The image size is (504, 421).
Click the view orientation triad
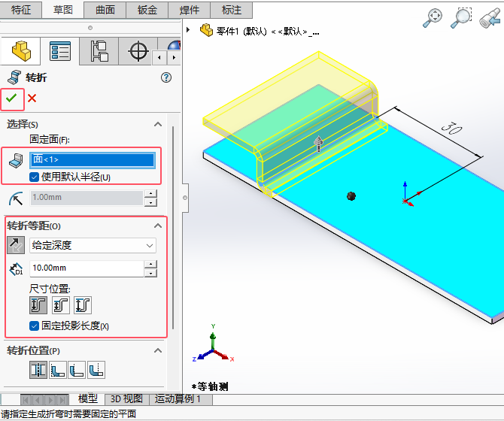point(212,344)
